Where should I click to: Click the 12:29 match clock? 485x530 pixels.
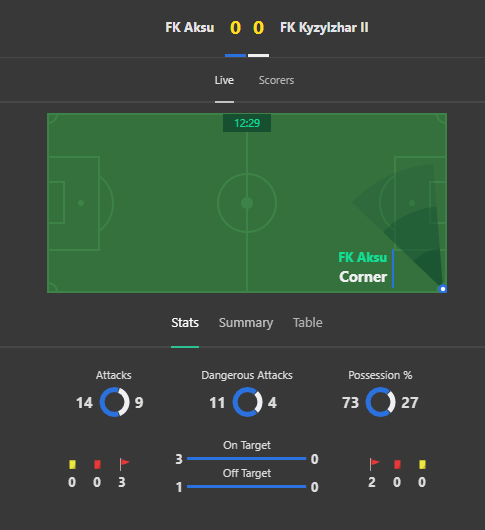(x=247, y=123)
